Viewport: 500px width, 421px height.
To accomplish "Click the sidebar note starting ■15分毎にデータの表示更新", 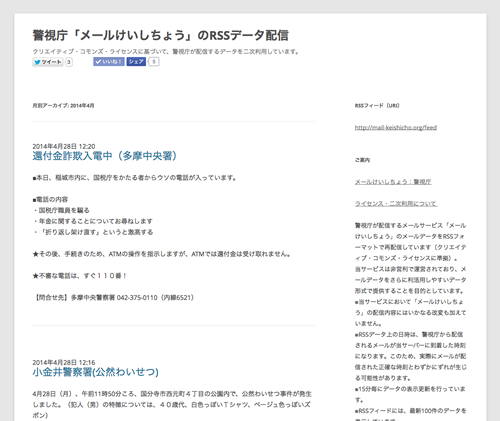I will click(x=410, y=394).
